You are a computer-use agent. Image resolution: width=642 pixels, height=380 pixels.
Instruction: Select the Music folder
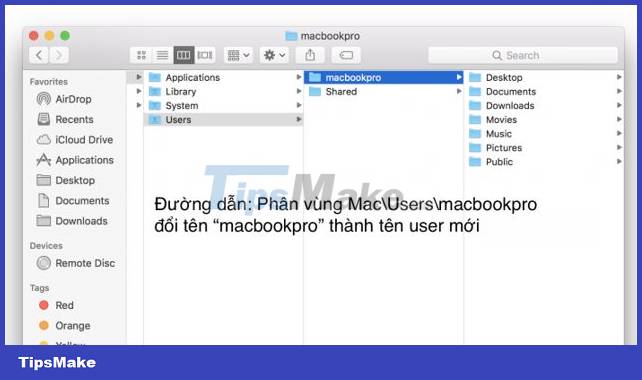point(545,133)
